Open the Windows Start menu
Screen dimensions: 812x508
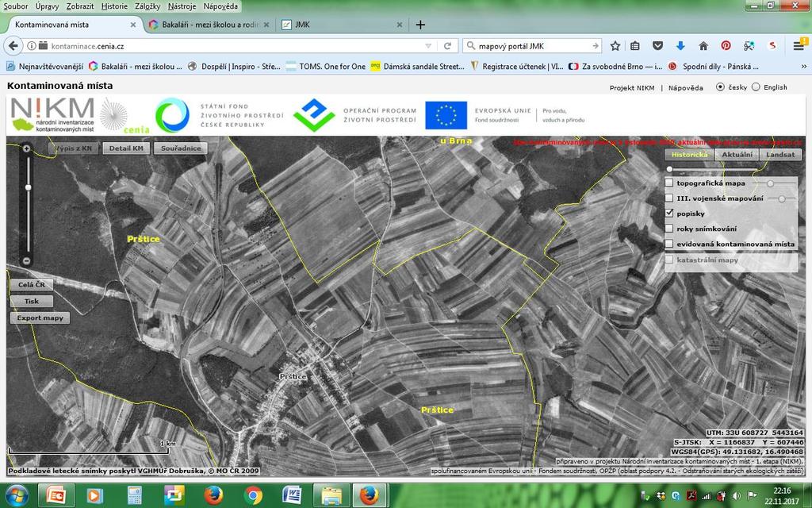click(x=17, y=495)
